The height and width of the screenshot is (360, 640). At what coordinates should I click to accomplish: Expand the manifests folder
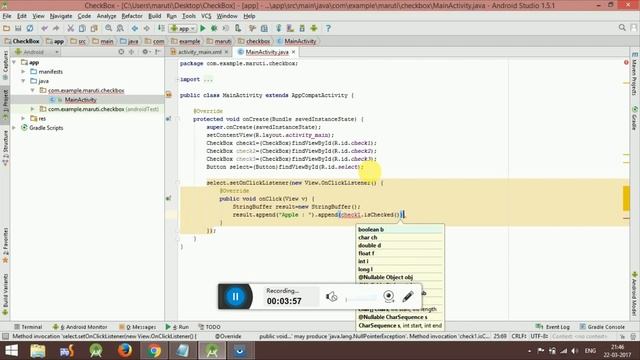24,71
